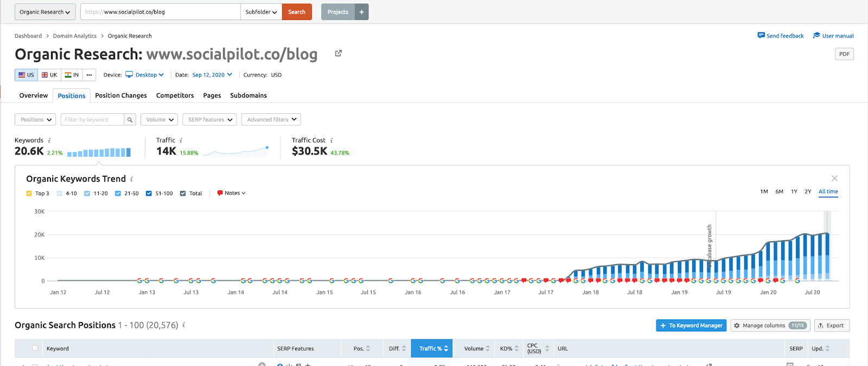Click the orange Search button
Image resolution: width=868 pixels, height=366 pixels.
coord(297,12)
